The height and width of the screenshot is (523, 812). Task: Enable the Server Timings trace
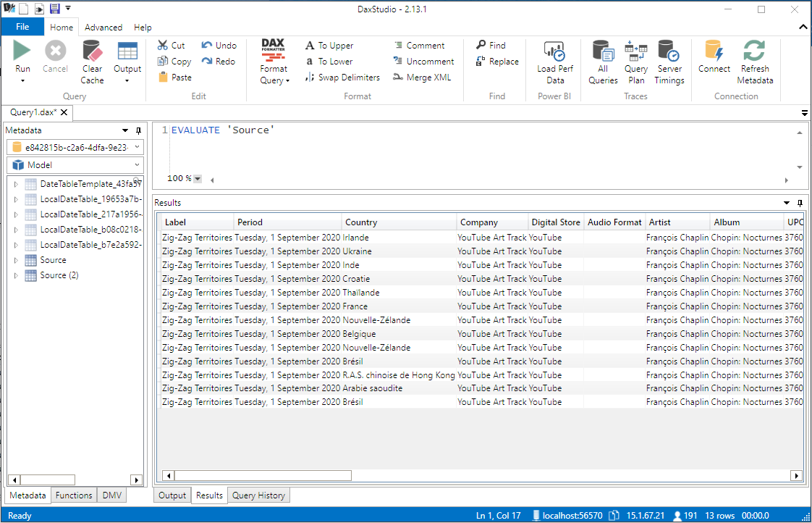click(x=669, y=62)
